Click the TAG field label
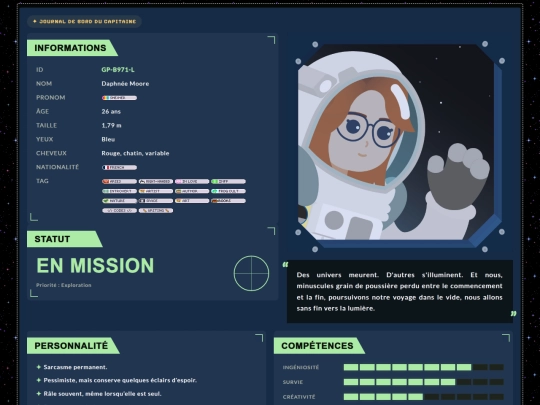 (x=42, y=181)
